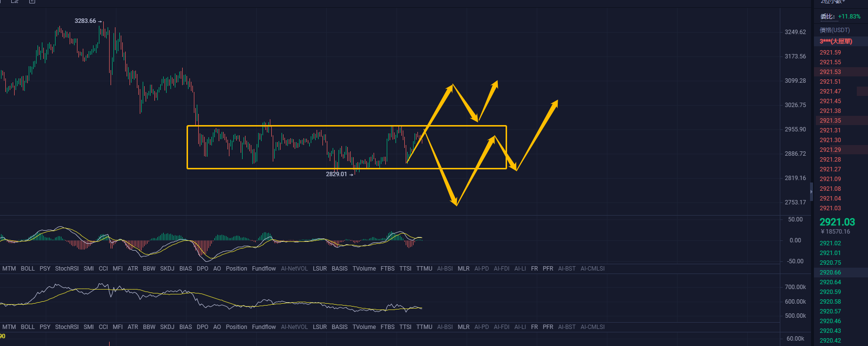Click the trash delete icon in top toolbar
The image size is (868, 346).
[x=32, y=1]
